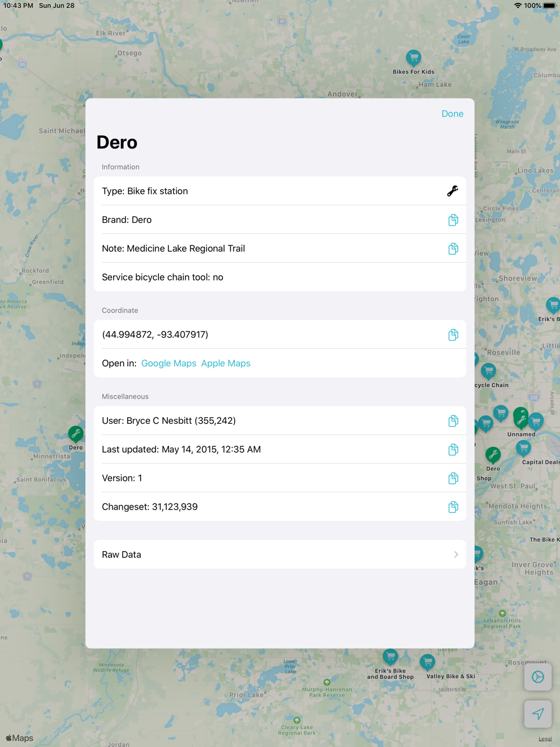The height and width of the screenshot is (747, 560).
Task: Tap the Type: Bike fix station row text
Action: 145,191
